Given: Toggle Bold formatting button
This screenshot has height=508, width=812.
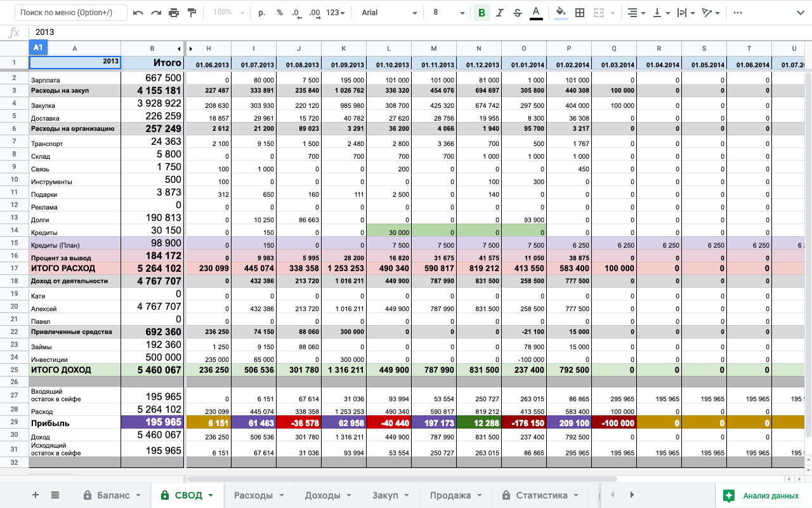Looking at the screenshot, I should point(481,13).
